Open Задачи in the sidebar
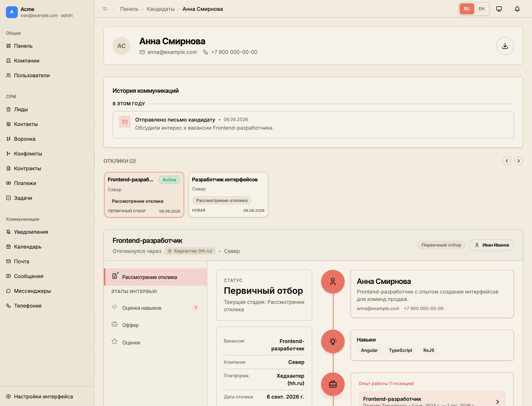The height and width of the screenshot is (406, 532). [x=47, y=198]
